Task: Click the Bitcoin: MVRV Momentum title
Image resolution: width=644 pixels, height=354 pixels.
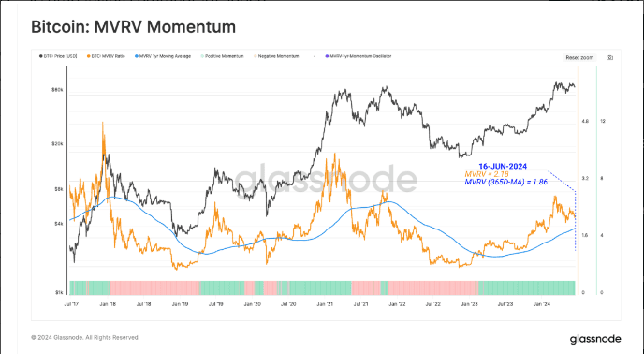Action: [x=134, y=27]
